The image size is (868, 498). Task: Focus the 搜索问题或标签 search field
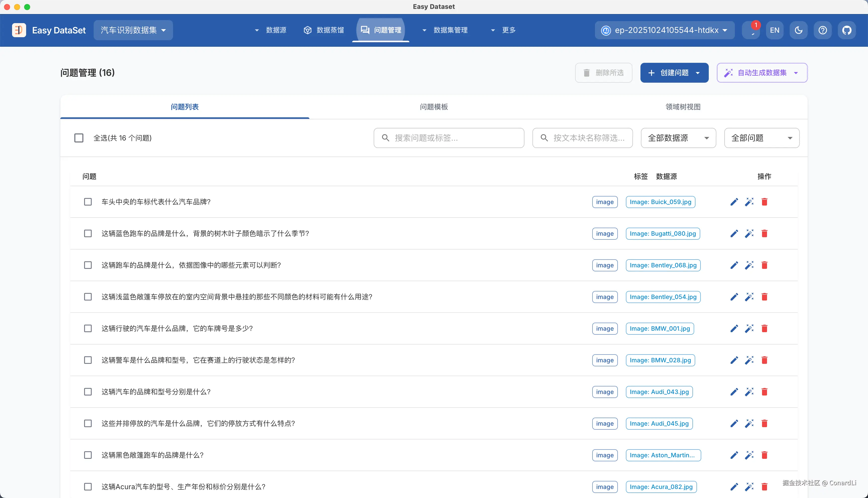(x=449, y=138)
